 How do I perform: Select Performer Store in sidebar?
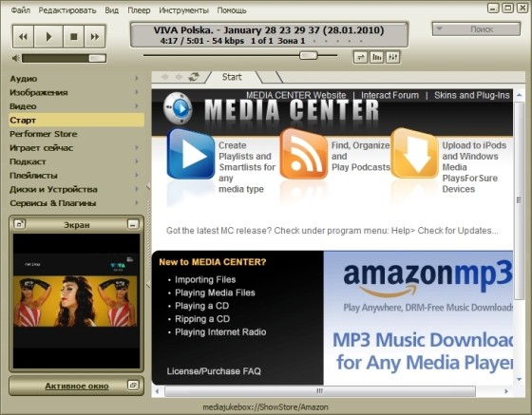coord(76,134)
